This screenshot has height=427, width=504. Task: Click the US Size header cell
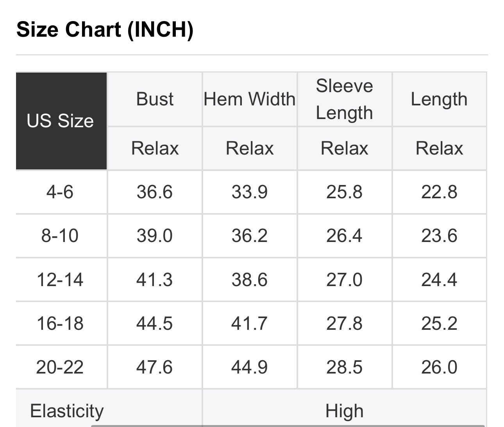(61, 121)
